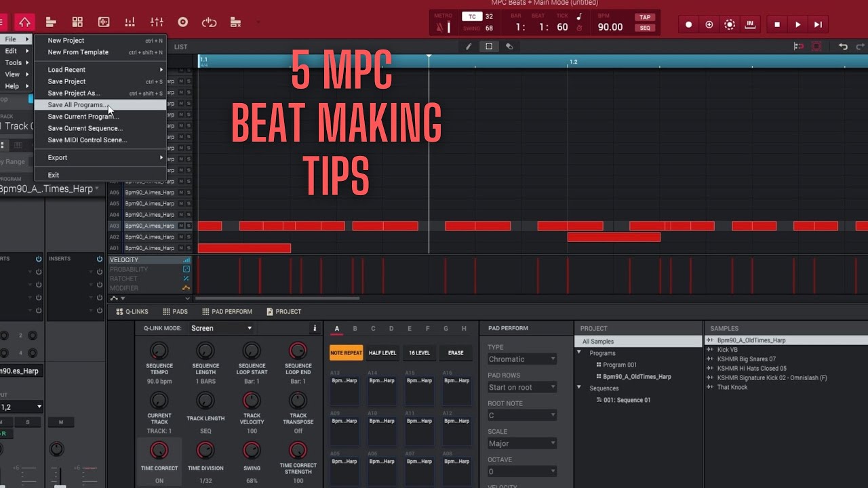
Task: Mute the A03 pad row
Action: 182,226
